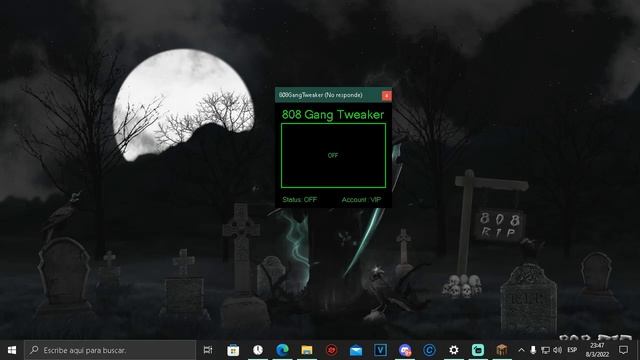
Task: Open the red circular app in taskbar
Action: [331, 350]
